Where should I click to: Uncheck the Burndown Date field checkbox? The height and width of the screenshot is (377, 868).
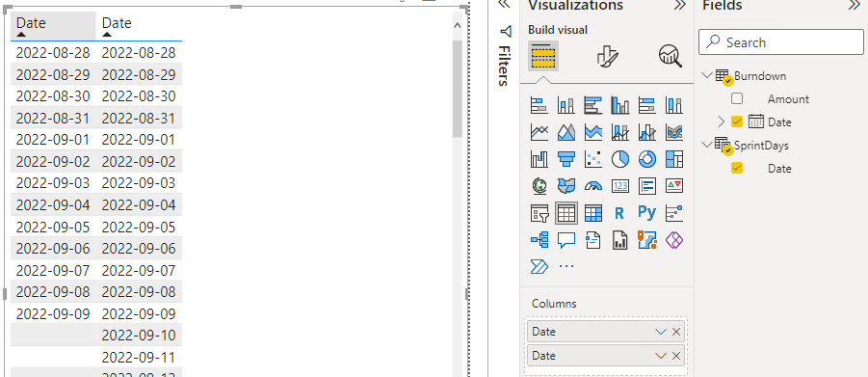(737, 121)
